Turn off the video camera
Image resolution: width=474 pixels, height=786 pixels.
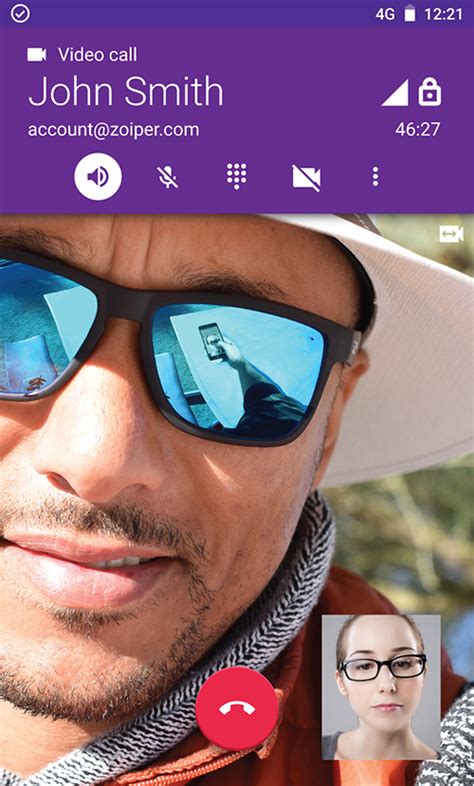click(x=307, y=178)
